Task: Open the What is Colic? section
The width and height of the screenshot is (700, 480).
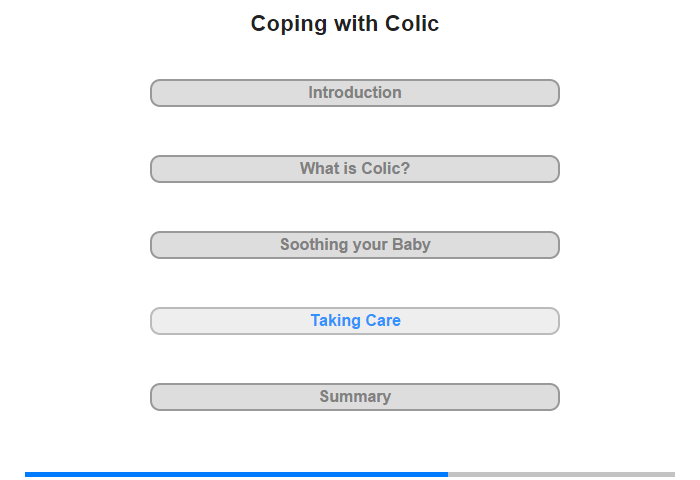Action: click(x=355, y=169)
